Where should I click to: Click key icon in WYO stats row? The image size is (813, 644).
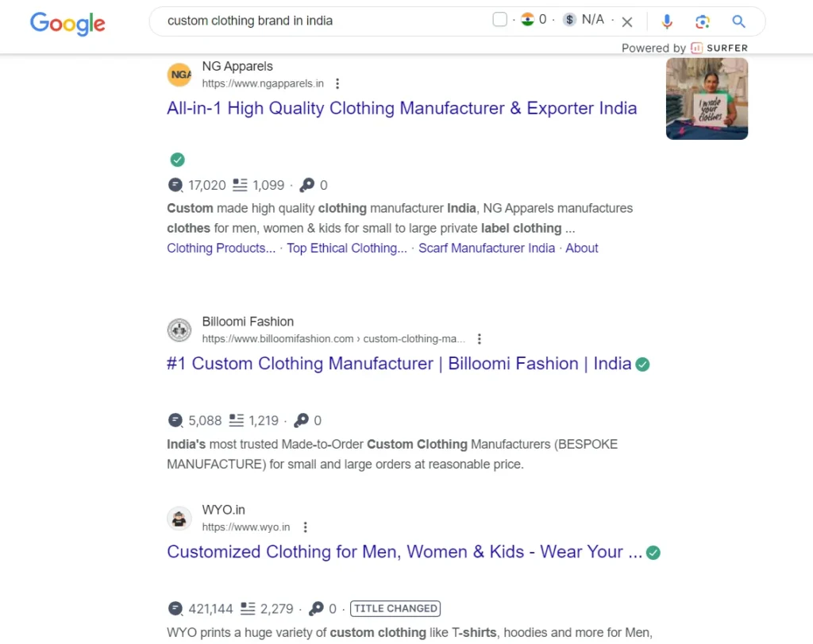(x=316, y=609)
